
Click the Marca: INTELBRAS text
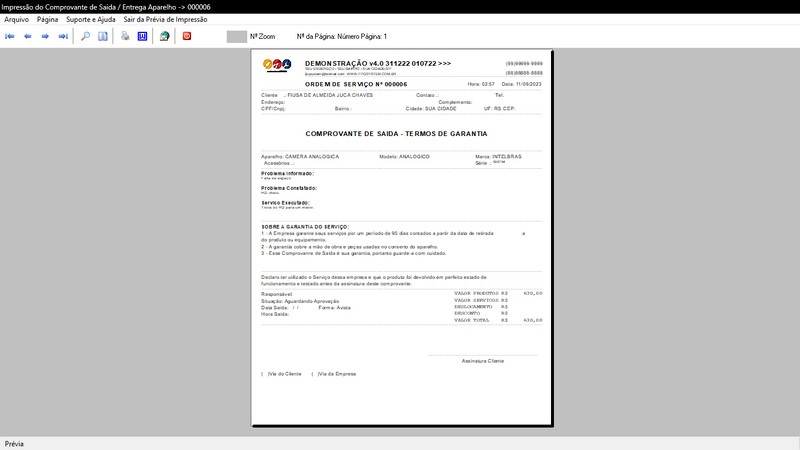[x=498, y=157]
